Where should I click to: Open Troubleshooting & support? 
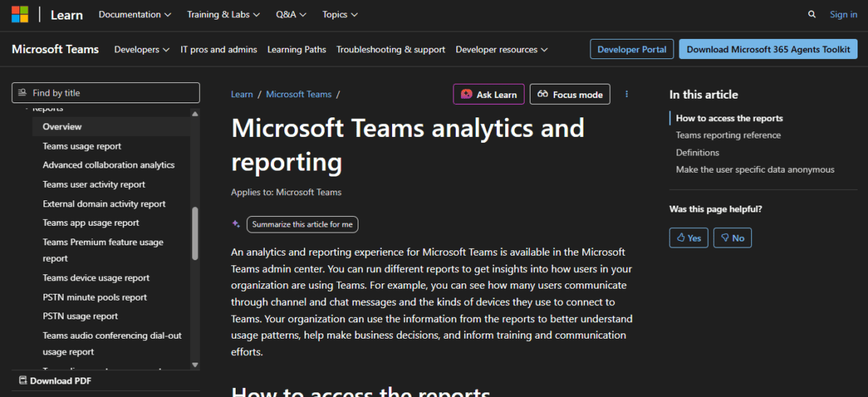tap(391, 50)
